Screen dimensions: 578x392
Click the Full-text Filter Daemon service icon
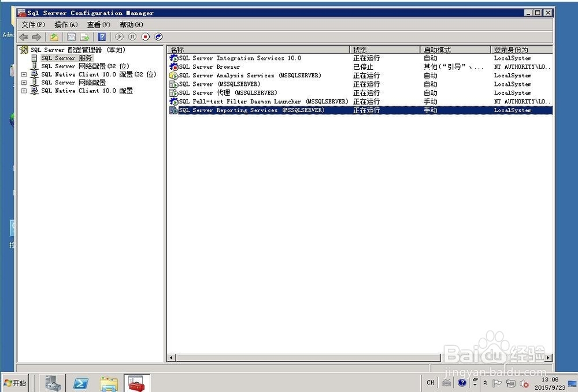[173, 102]
